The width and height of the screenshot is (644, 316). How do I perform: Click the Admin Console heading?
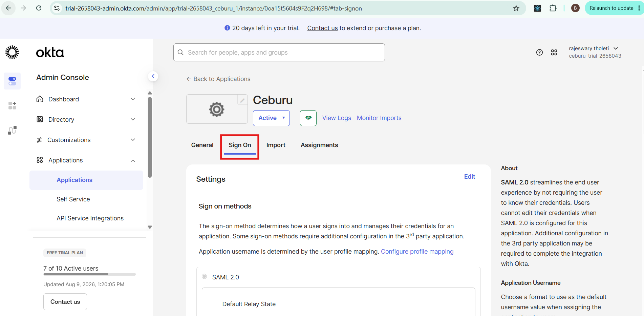(63, 77)
